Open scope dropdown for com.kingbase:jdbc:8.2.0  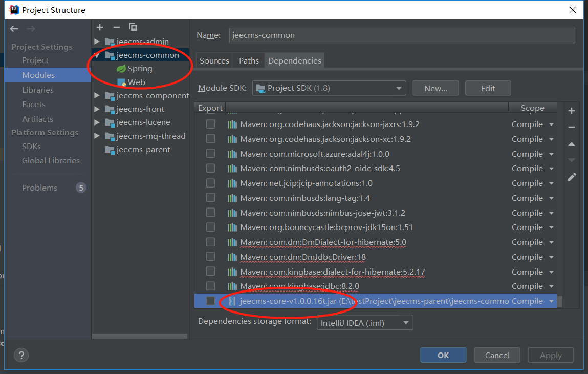(551, 286)
